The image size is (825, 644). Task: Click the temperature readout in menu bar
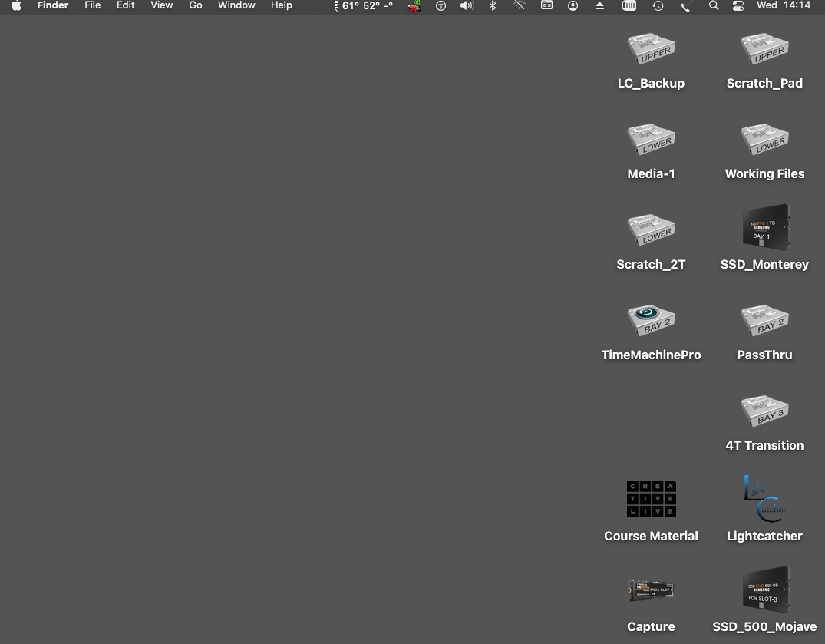(364, 6)
